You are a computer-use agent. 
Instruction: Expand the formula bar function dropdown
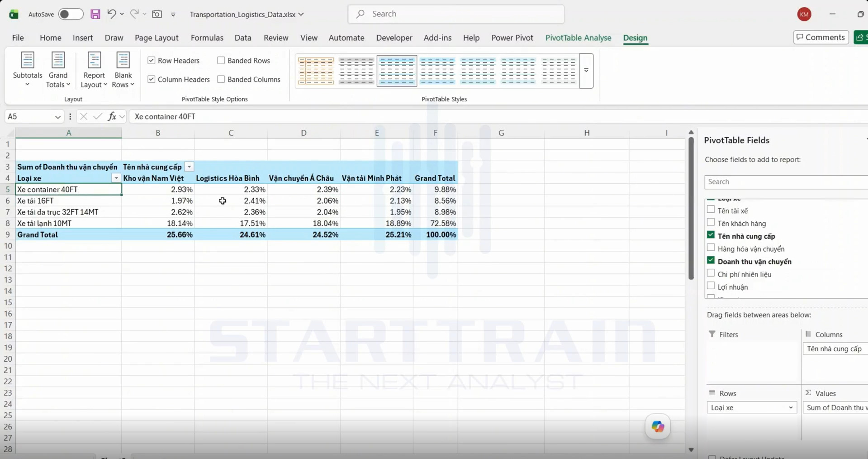pos(122,117)
